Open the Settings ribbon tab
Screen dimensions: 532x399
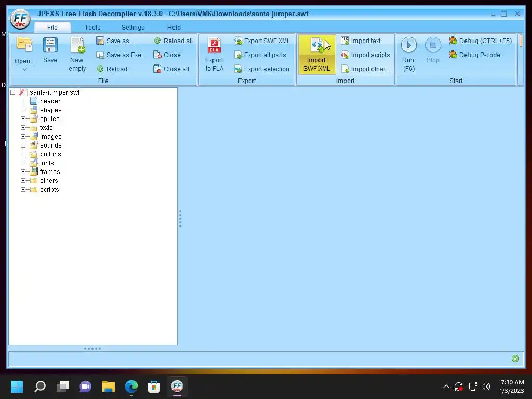click(x=133, y=28)
